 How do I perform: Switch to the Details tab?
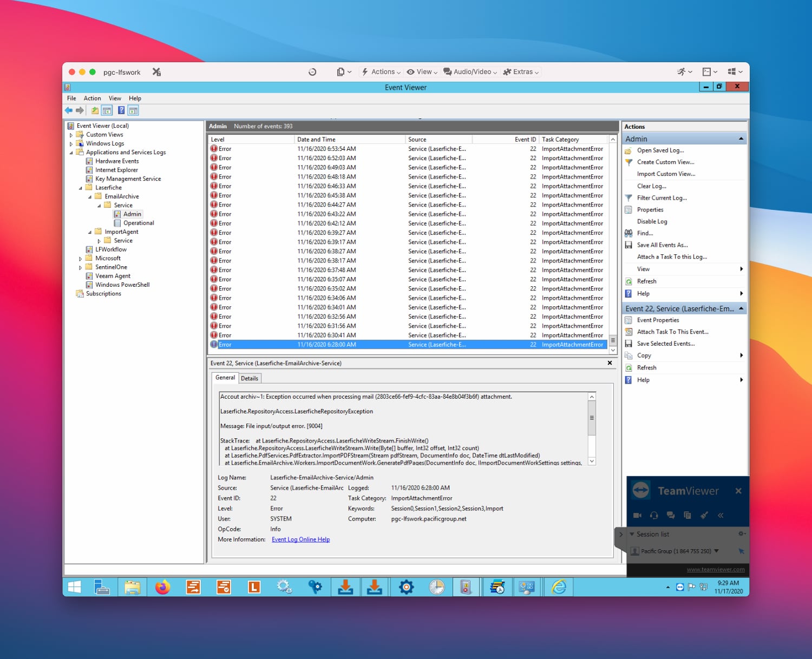tap(250, 379)
